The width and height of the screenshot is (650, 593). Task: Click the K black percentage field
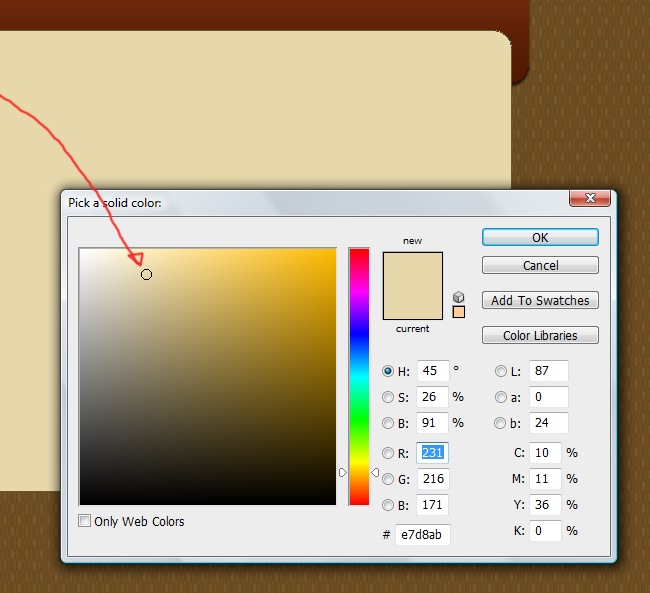click(546, 531)
